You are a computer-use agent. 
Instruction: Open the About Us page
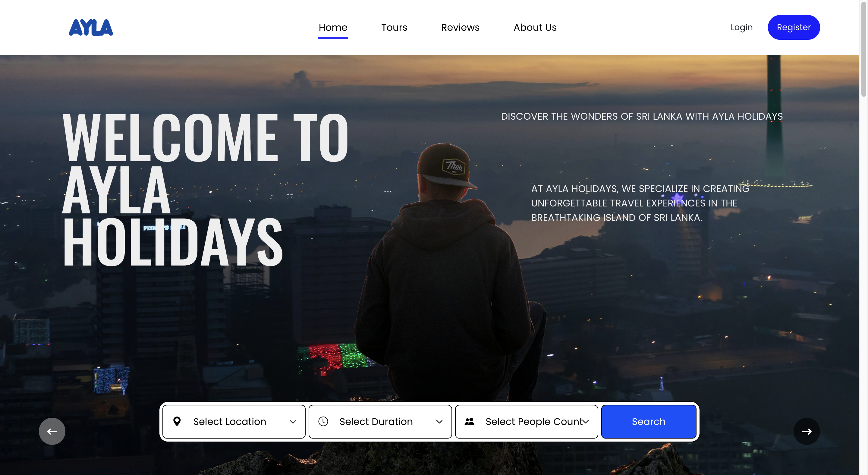click(535, 27)
